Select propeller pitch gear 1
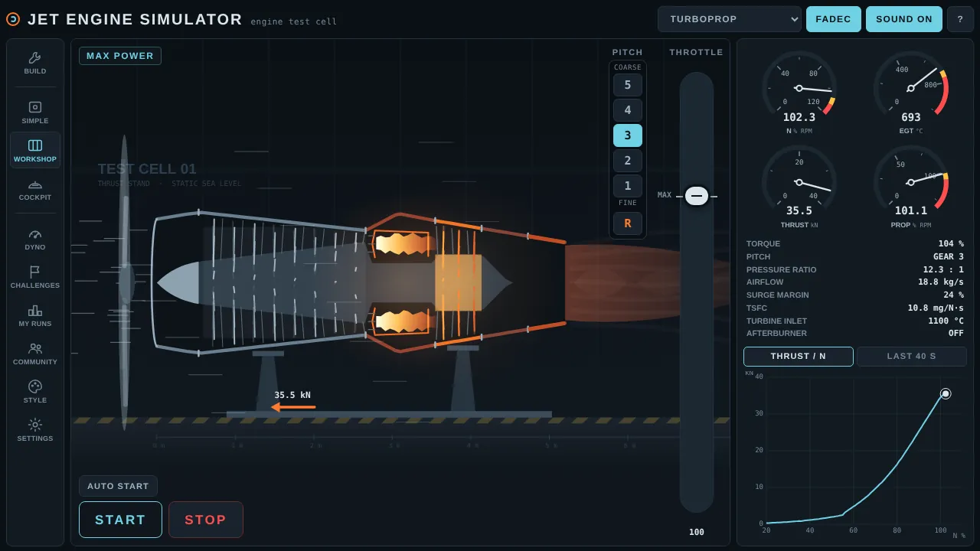The width and height of the screenshot is (980, 551). coord(628,186)
